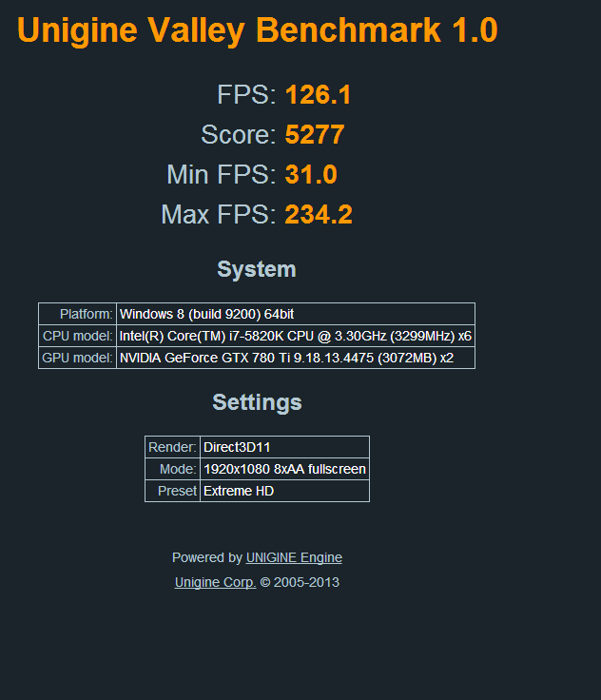Click the System section heading

pyautogui.click(x=257, y=269)
